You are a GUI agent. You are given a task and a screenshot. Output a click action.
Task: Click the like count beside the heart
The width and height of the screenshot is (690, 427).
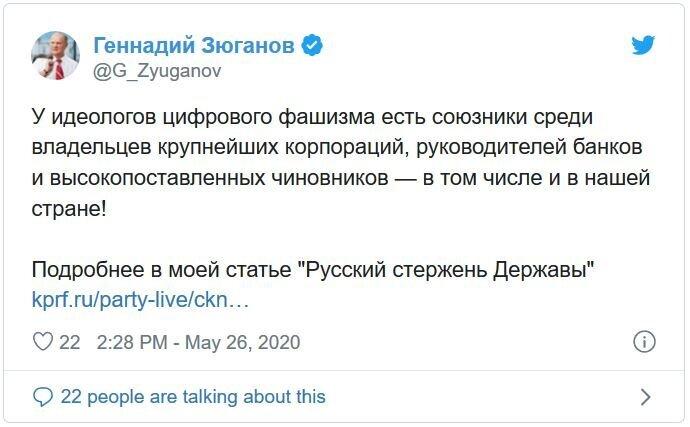[x=69, y=342]
